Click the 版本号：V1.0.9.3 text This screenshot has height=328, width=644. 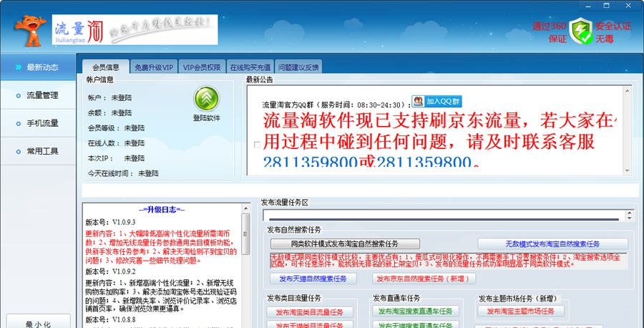[x=110, y=222]
